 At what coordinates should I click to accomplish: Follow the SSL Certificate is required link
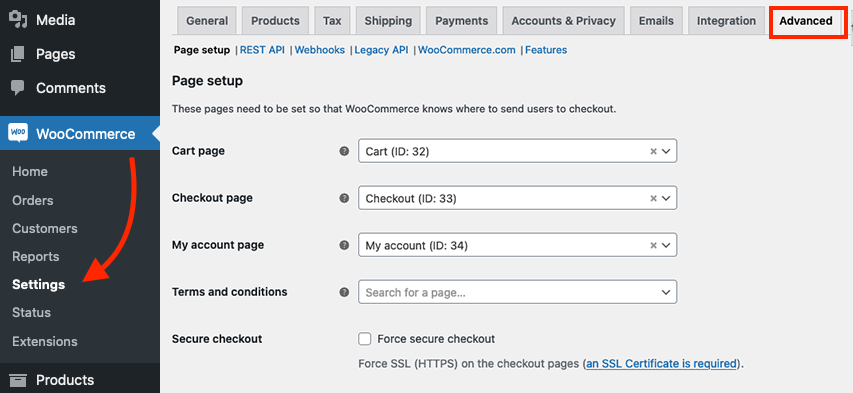tap(662, 363)
